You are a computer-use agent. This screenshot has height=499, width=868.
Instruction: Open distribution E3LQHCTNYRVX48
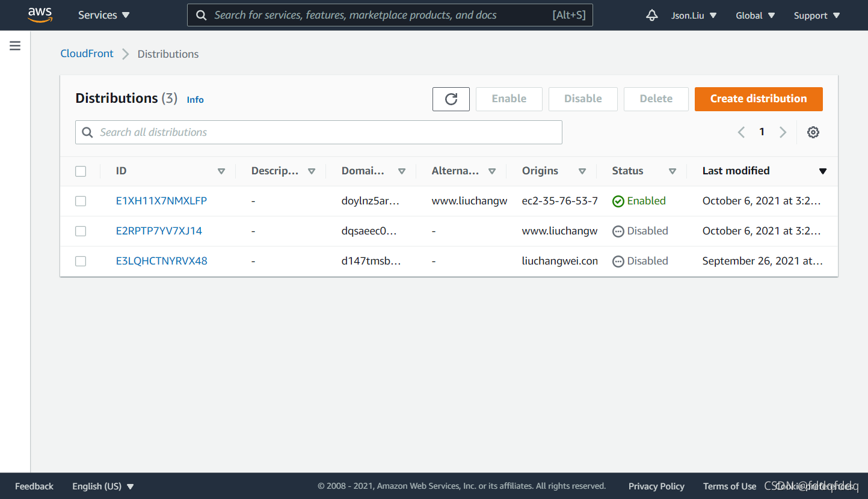pos(161,262)
